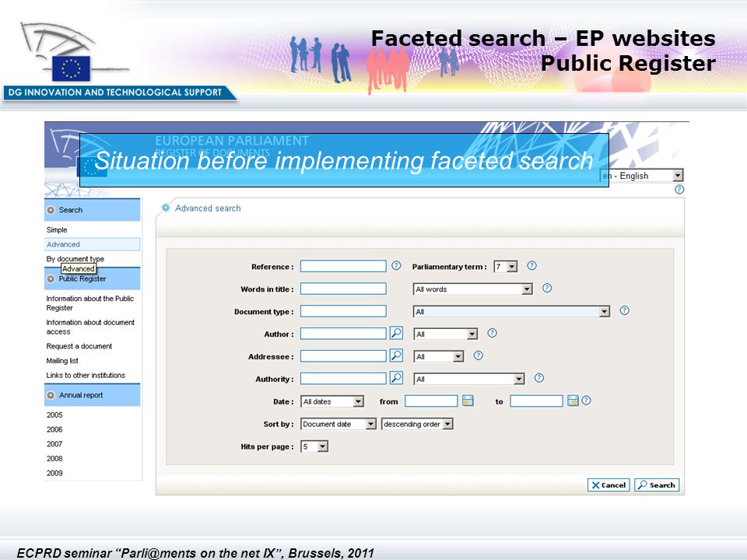Open calendar picker for 'to' date

click(x=573, y=401)
